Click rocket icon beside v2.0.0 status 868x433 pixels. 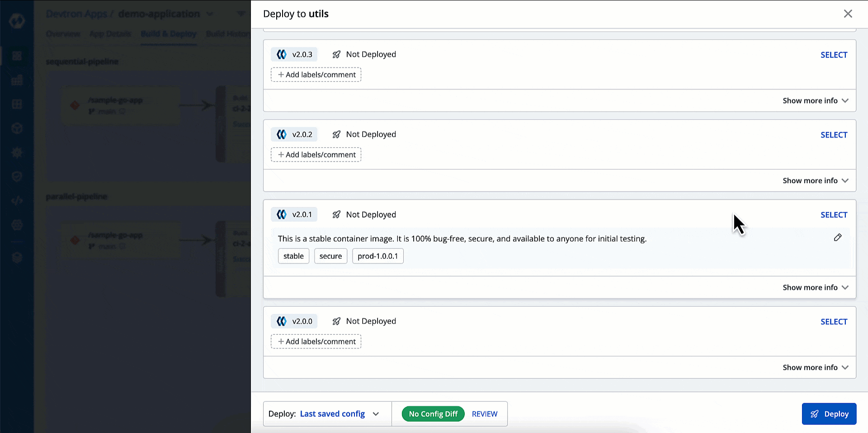pyautogui.click(x=336, y=321)
